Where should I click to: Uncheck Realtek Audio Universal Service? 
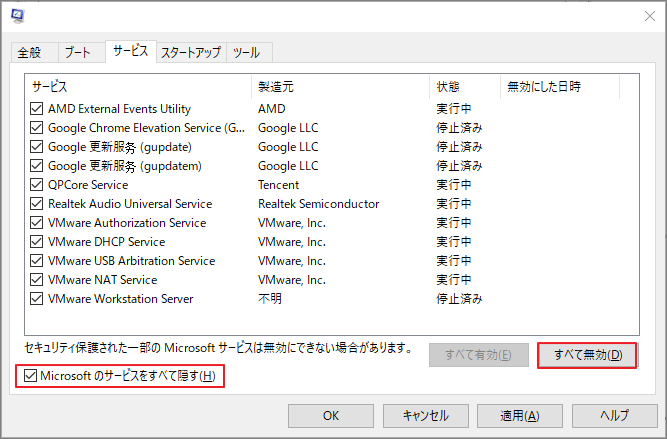point(37,204)
